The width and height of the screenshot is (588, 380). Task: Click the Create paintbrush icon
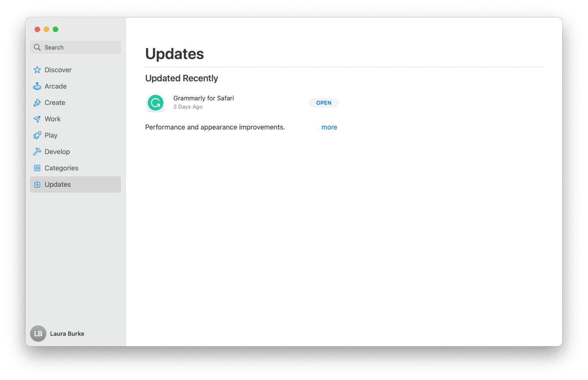click(x=37, y=103)
